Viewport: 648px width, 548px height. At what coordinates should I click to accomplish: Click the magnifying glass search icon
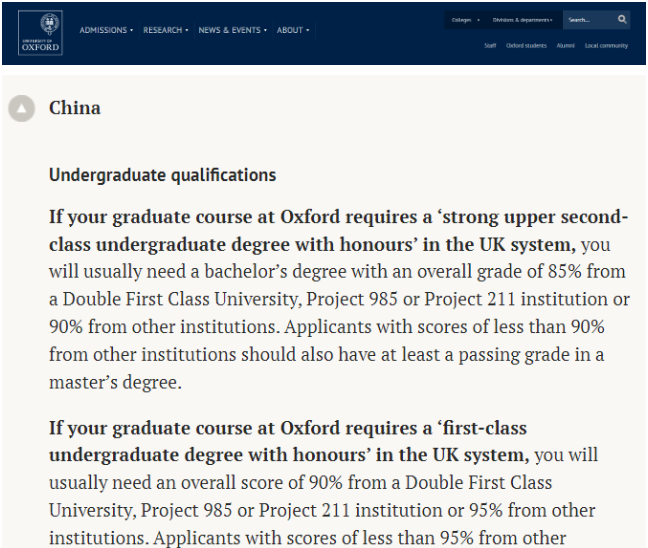(x=622, y=19)
